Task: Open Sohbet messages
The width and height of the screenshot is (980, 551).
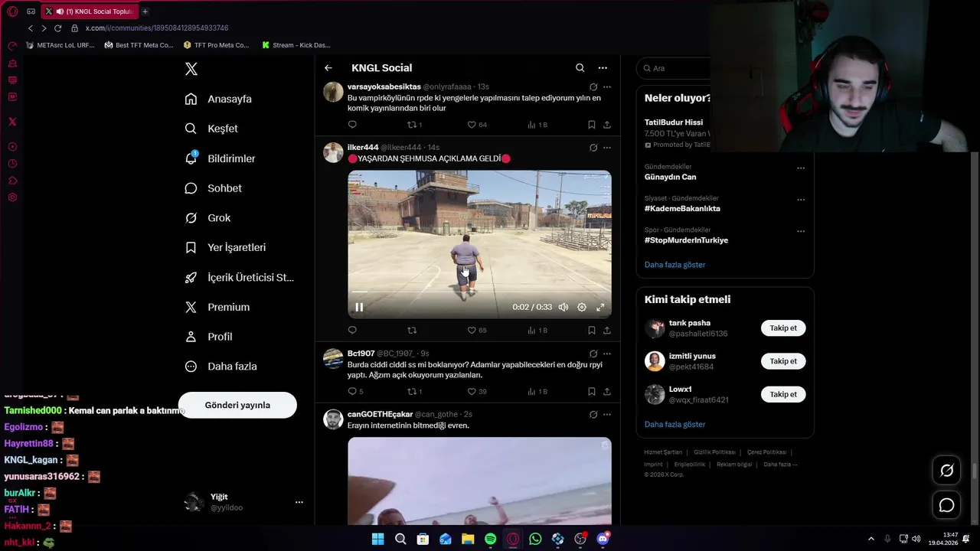Action: click(214, 188)
